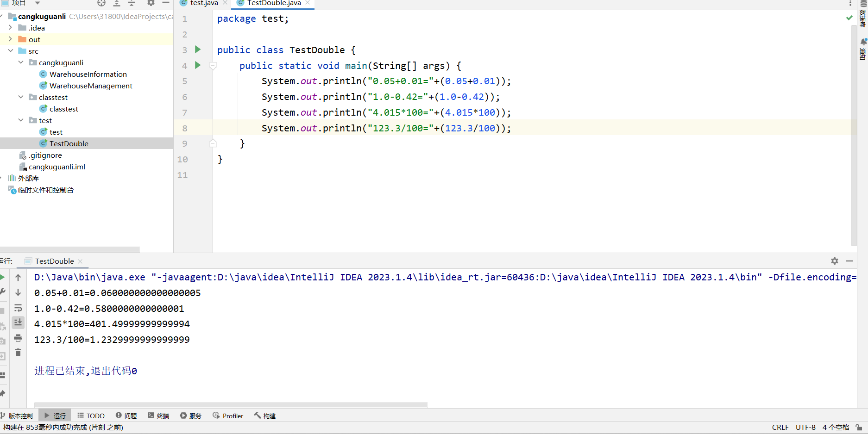Select TestDouble class in project tree

click(69, 143)
